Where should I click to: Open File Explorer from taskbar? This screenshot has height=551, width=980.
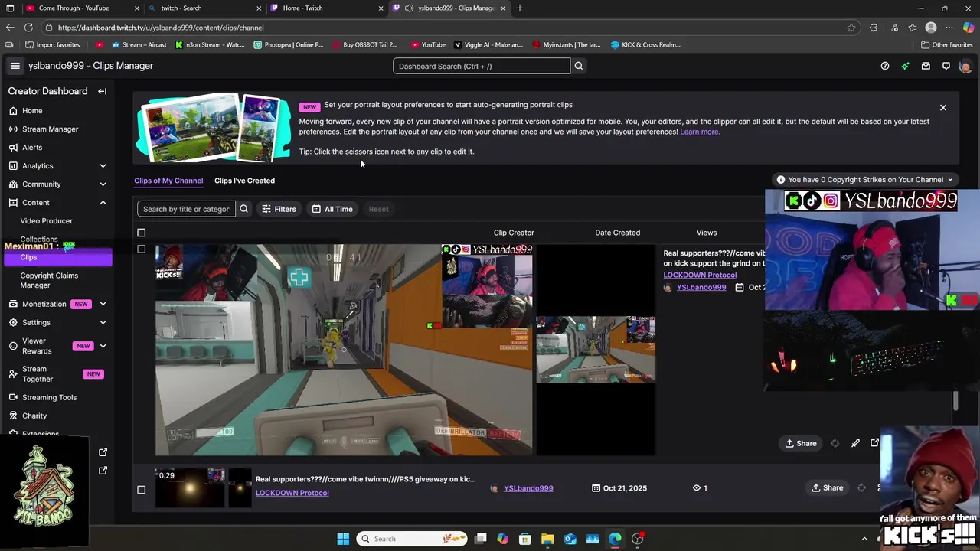[x=547, y=539]
